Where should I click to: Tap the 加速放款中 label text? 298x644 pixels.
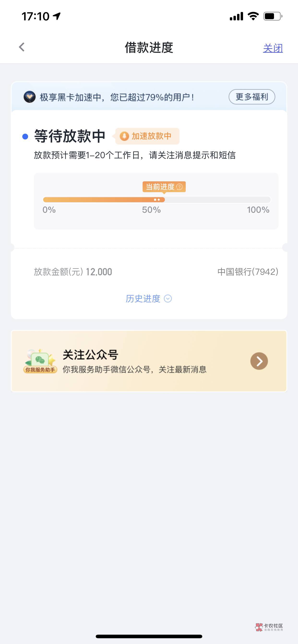pos(151,136)
